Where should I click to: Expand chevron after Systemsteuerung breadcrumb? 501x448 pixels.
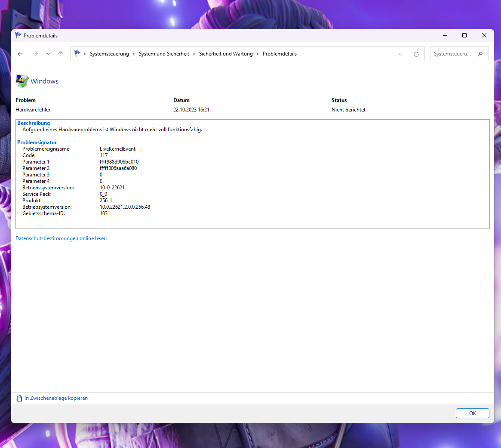click(x=134, y=54)
